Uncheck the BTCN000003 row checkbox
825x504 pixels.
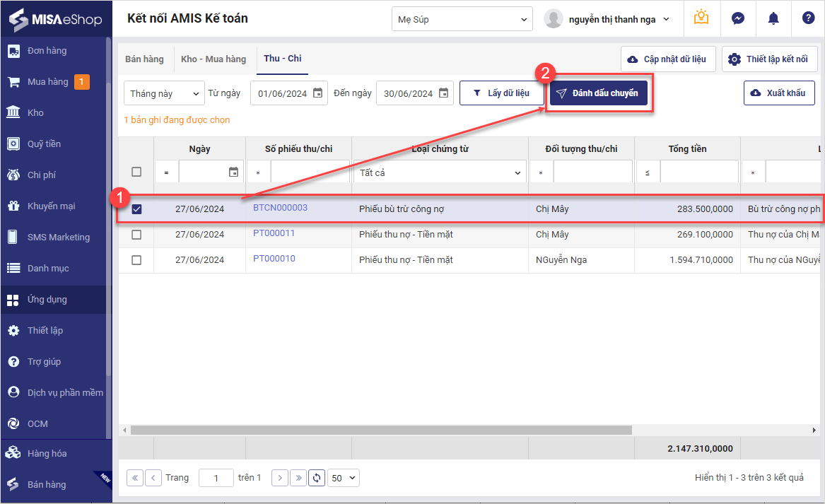(136, 209)
